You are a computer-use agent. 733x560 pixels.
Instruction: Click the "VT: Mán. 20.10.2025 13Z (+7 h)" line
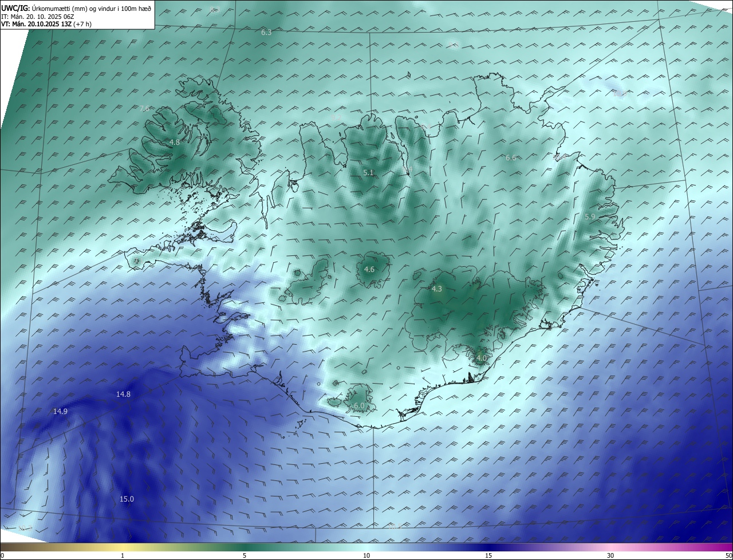46,24
